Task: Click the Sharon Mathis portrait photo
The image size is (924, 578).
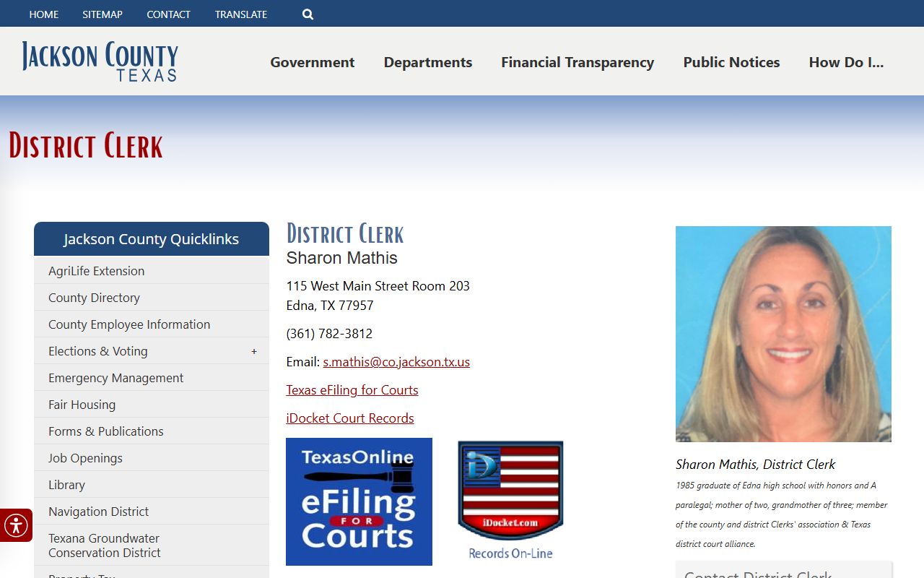Action: tap(783, 334)
